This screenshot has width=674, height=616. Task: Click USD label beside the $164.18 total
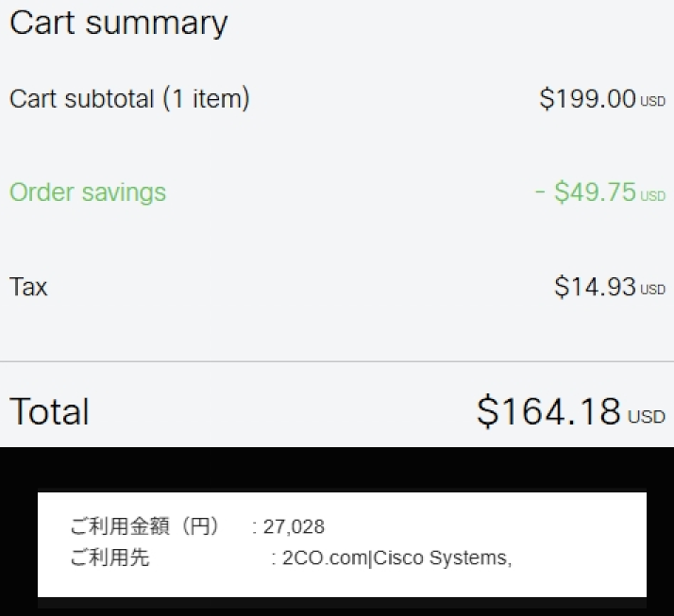[648, 416]
